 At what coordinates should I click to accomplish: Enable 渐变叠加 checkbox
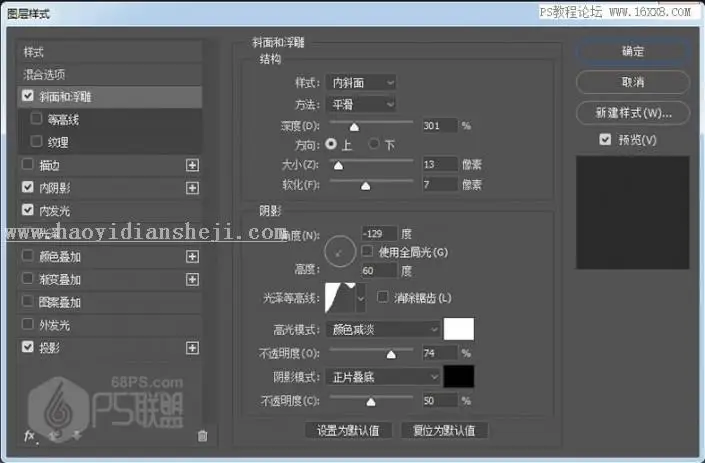coord(28,278)
